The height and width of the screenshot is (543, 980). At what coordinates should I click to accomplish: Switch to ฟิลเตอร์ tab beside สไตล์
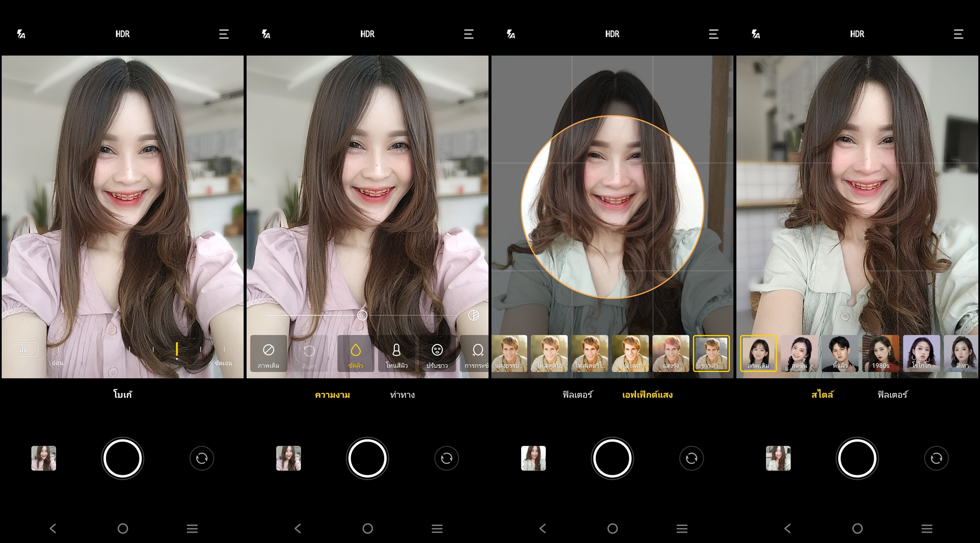click(892, 395)
